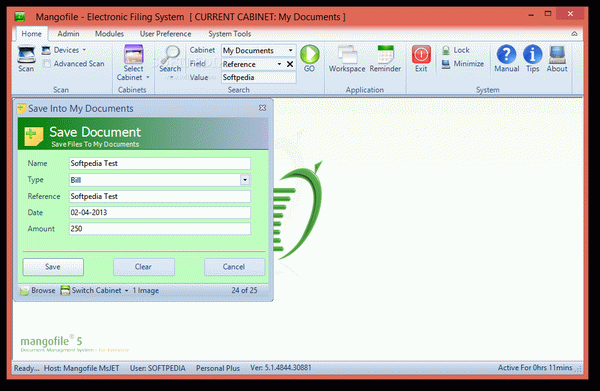Click the Clear button
600x391 pixels.
(144, 267)
